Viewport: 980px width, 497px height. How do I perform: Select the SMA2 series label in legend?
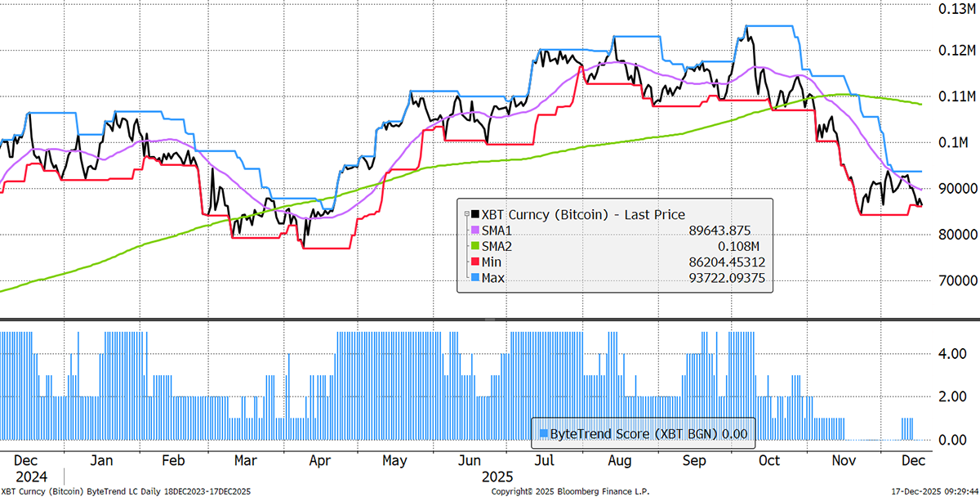(495, 247)
